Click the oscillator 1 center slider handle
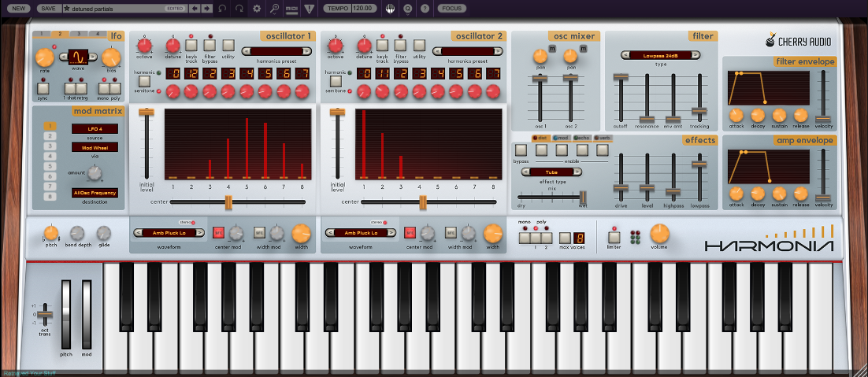The width and height of the screenshot is (868, 377). (x=228, y=202)
